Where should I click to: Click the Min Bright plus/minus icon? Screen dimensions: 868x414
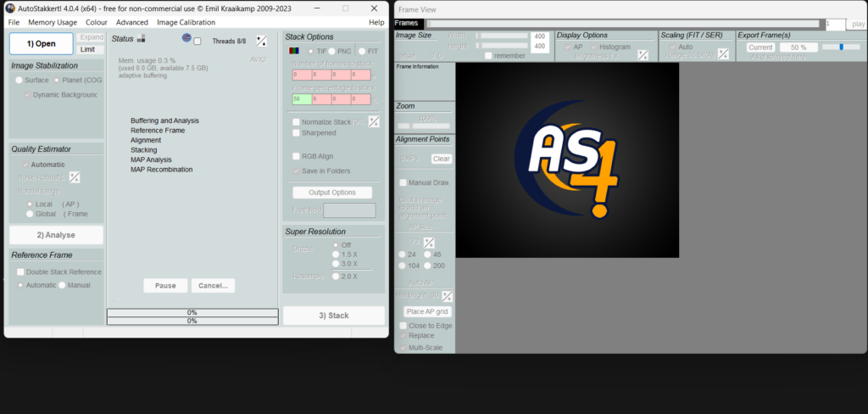(447, 296)
